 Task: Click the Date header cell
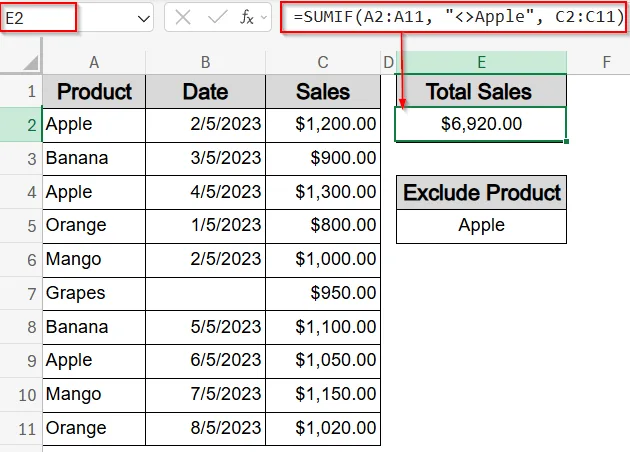point(205,91)
